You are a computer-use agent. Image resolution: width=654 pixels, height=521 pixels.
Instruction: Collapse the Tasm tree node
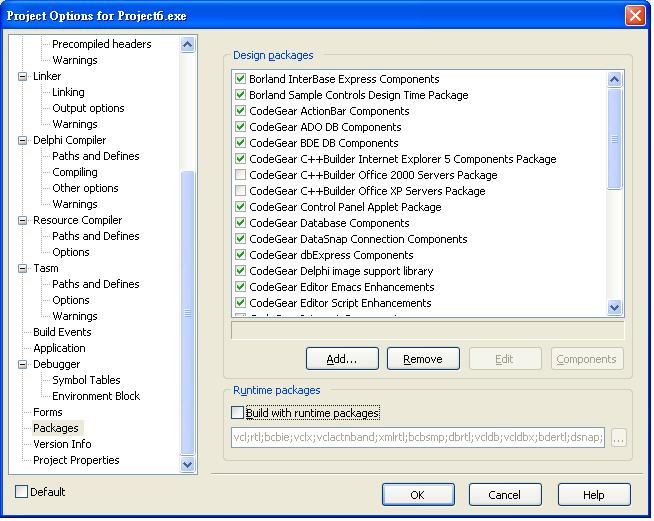[x=23, y=268]
